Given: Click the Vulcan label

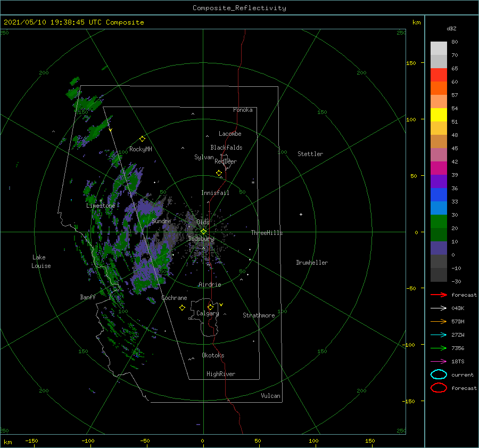Looking at the screenshot, I should pyautogui.click(x=270, y=396).
